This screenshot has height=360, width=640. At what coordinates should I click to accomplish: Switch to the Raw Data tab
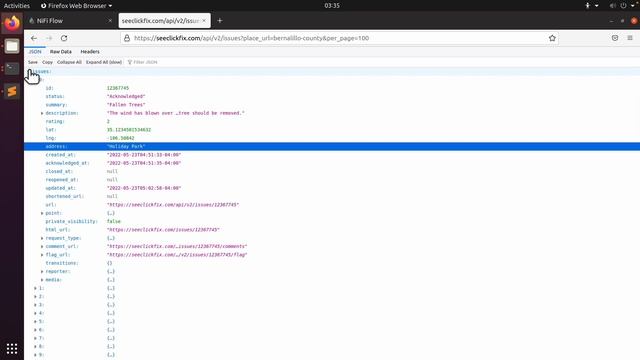pyautogui.click(x=61, y=52)
